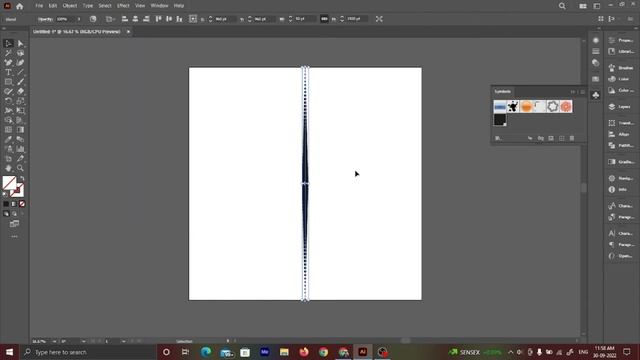Select the Rotate tool
Viewport: 640px width, 360px height.
click(8, 101)
